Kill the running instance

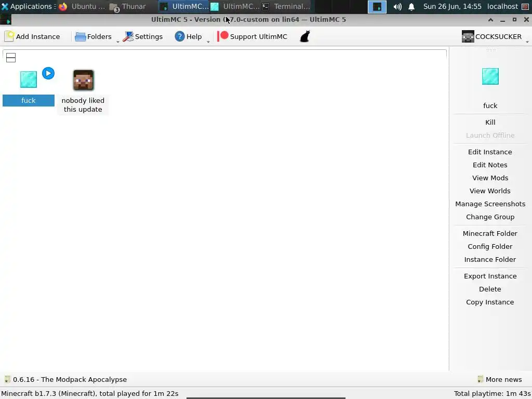pos(490,122)
